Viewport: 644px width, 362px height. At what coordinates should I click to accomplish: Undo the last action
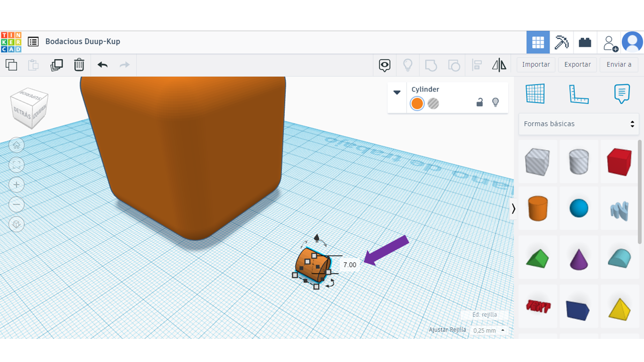click(103, 65)
